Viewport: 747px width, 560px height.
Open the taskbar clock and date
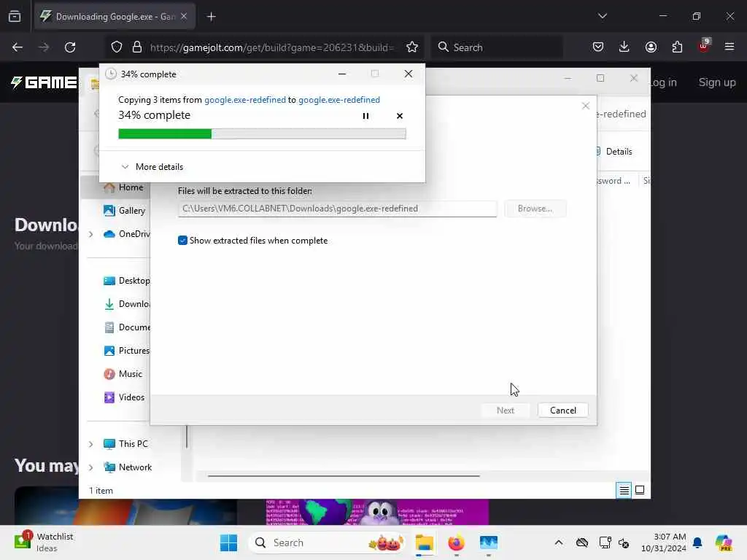(x=663, y=542)
